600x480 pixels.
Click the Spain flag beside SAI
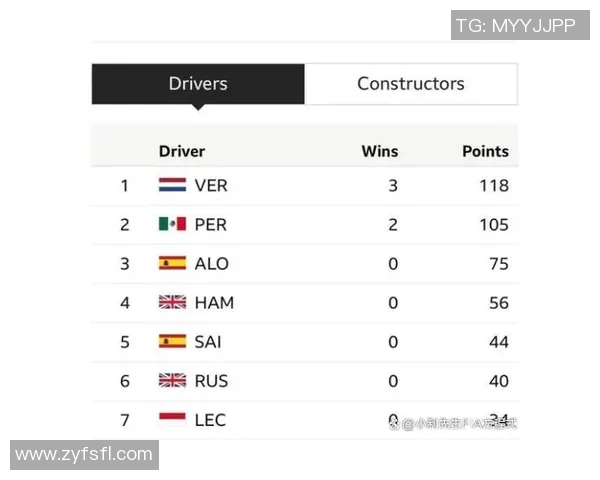(172, 341)
